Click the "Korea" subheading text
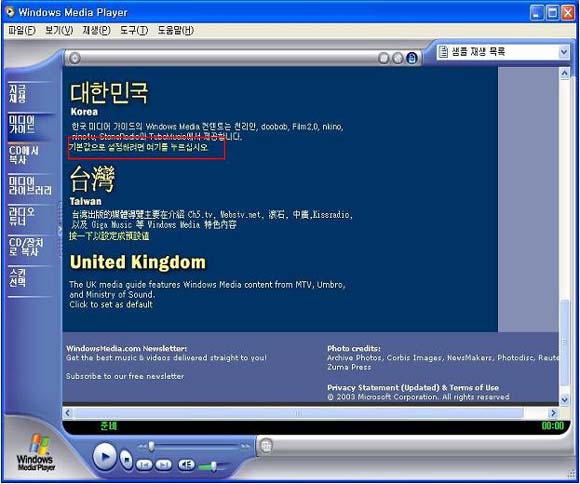Image resolution: width=580 pixels, height=484 pixels. pyautogui.click(x=84, y=112)
